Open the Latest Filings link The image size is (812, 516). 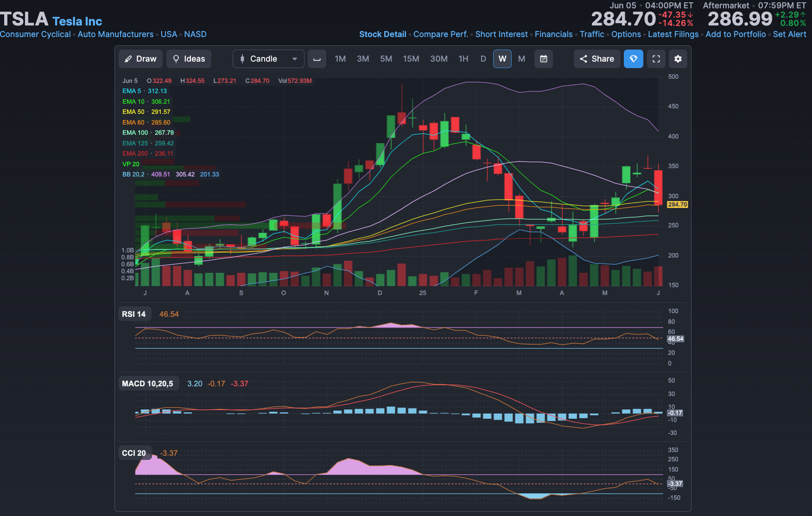(673, 34)
